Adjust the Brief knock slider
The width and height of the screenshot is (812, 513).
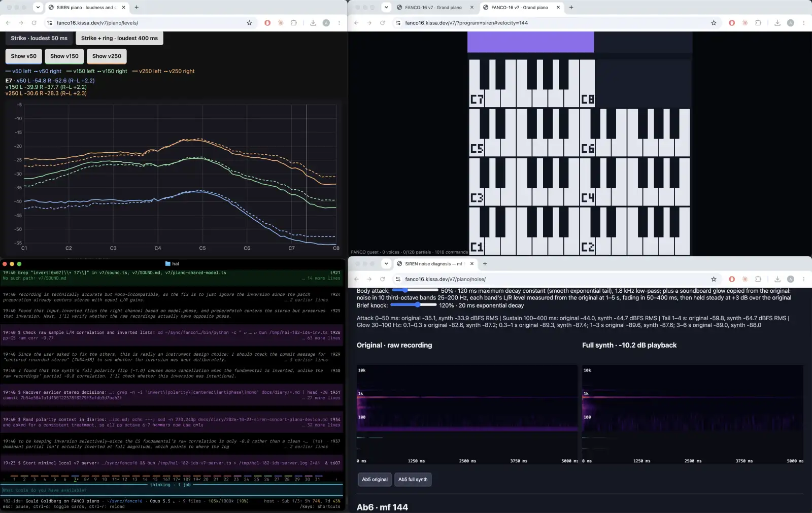tap(413, 305)
